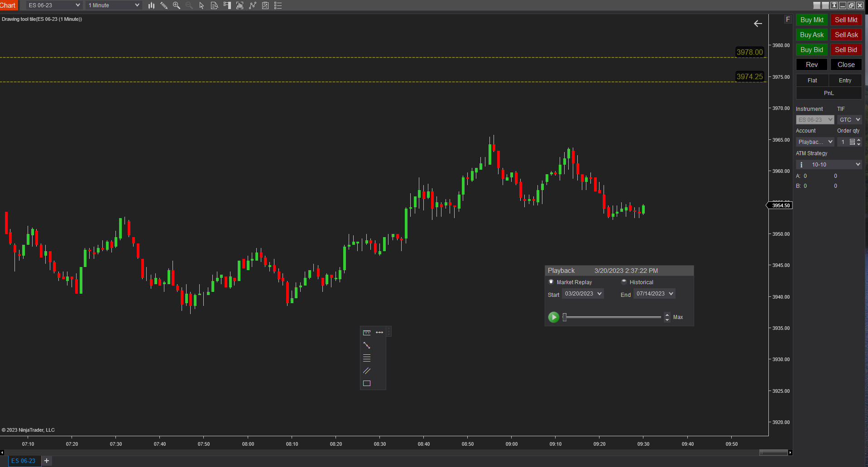Viewport: 868px width, 467px height.
Task: Click the Order qty stepper arrows
Action: [858, 142]
